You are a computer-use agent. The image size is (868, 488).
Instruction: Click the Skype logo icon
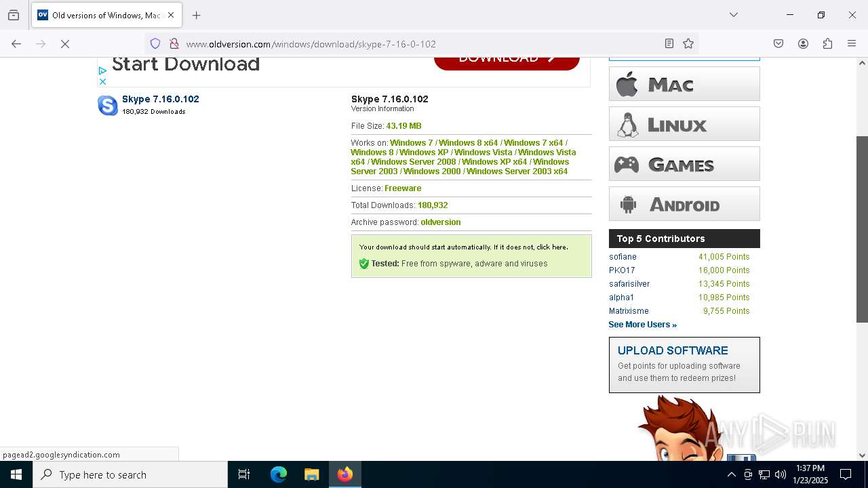click(x=108, y=105)
